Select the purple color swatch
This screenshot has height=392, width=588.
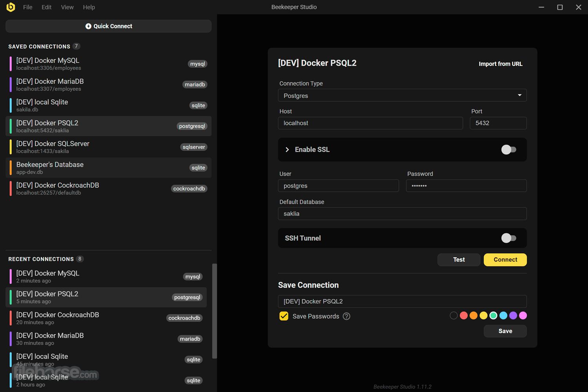pos(513,316)
